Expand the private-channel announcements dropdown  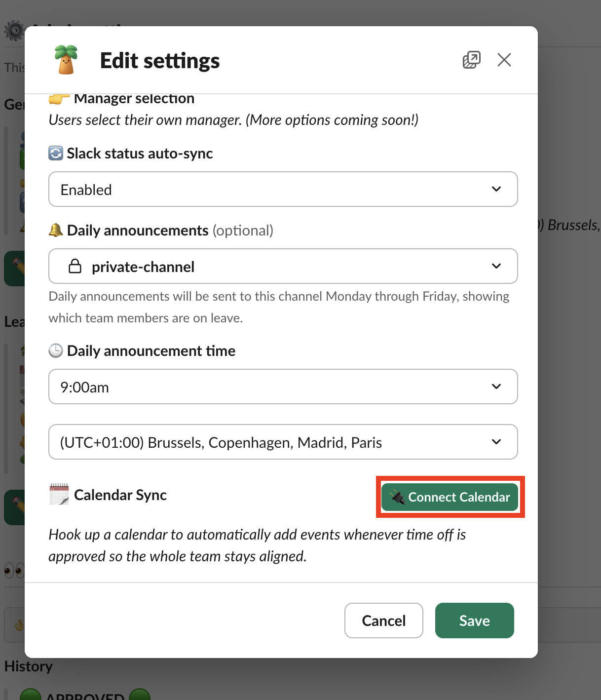pos(283,266)
